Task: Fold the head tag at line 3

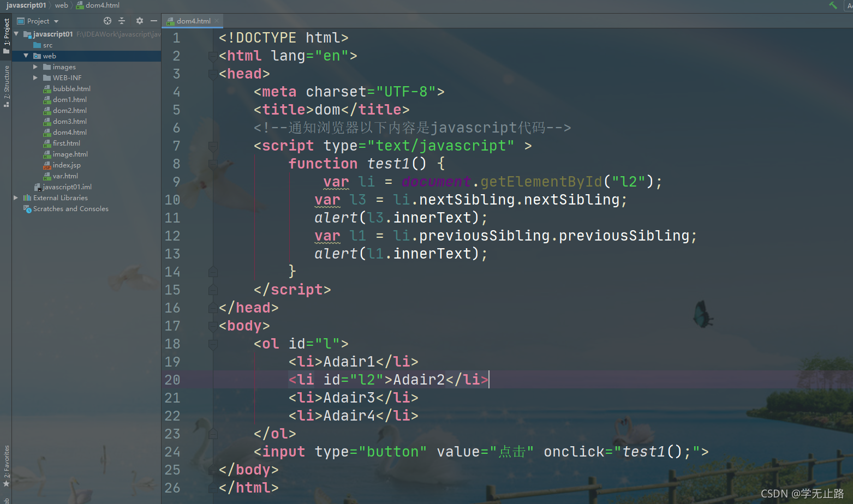Action: (x=213, y=74)
